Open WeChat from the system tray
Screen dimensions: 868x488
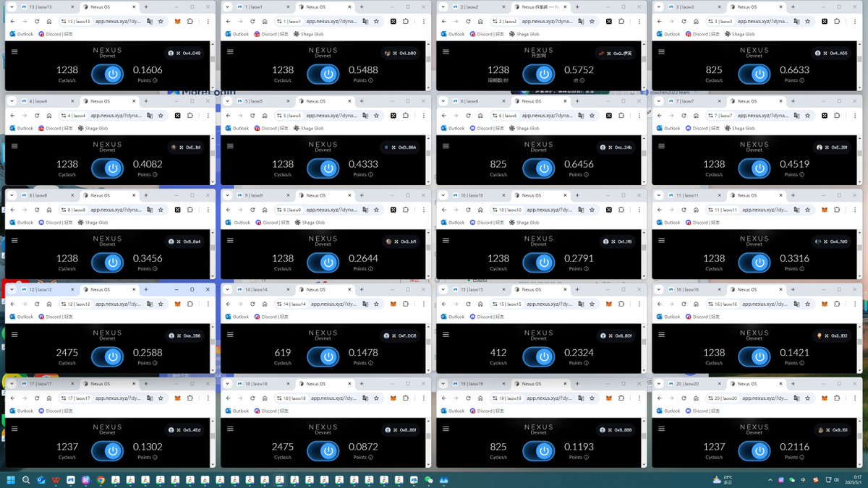click(x=791, y=479)
